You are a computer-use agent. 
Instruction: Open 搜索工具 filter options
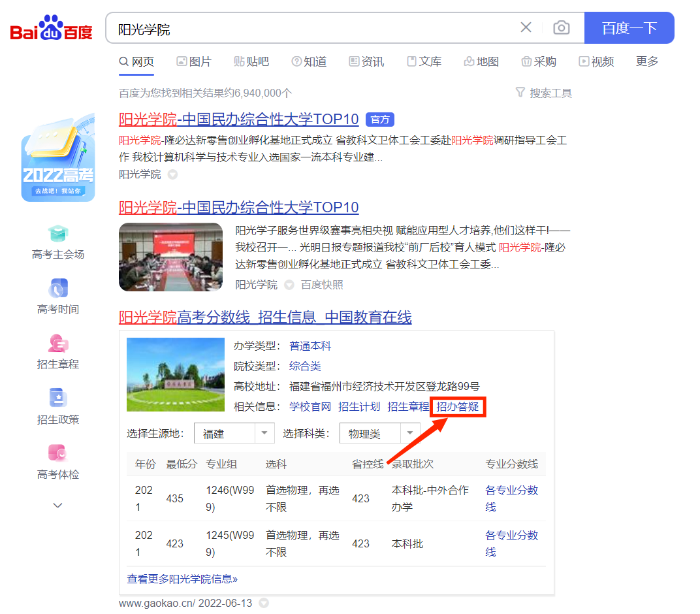click(x=544, y=93)
